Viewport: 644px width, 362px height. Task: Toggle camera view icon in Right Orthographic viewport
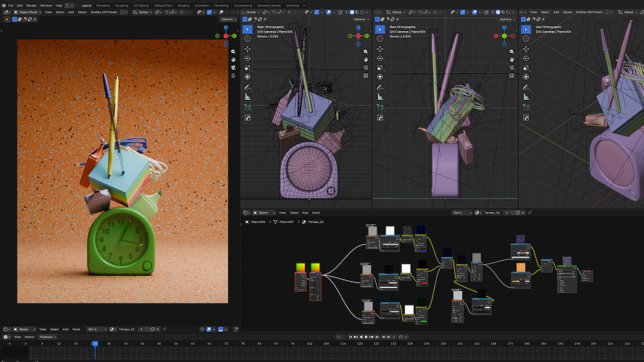(x=366, y=68)
